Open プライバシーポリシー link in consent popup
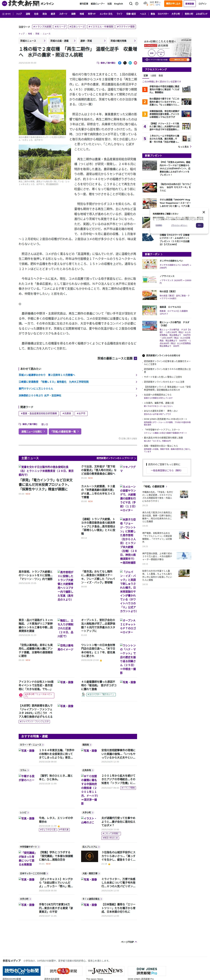Screen dimensions: 210x980 click(179, 225)
